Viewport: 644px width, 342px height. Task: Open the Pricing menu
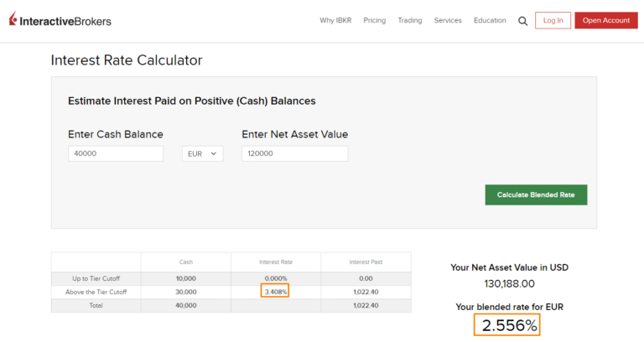(375, 20)
